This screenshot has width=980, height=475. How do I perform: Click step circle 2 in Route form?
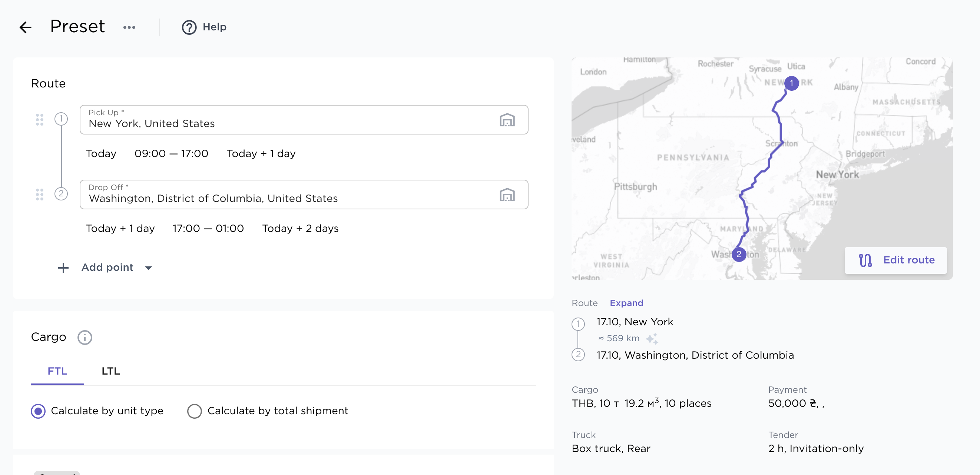point(61,193)
